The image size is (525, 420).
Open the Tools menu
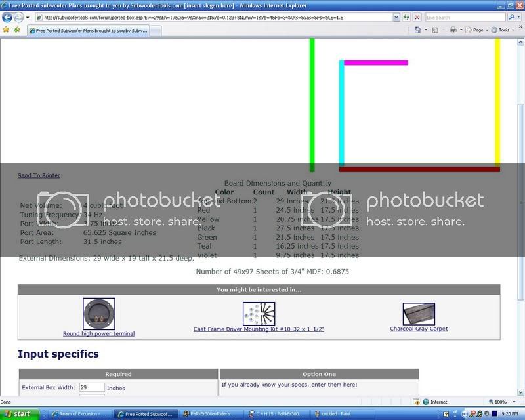pyautogui.click(x=503, y=30)
